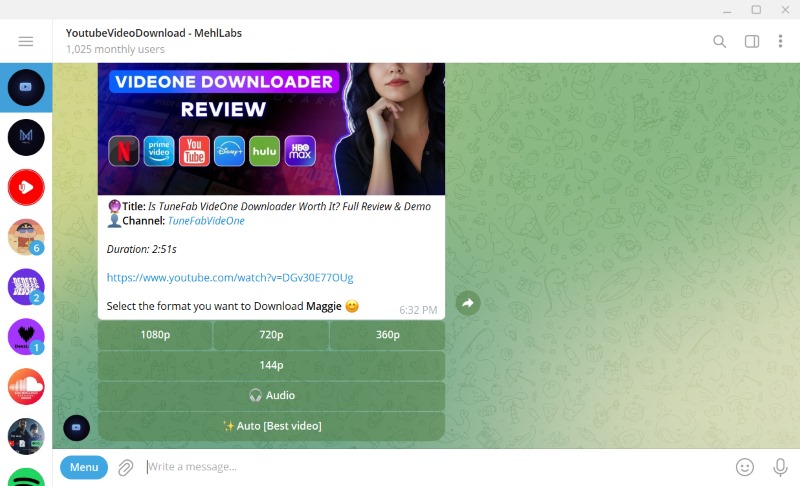
Task: Toggle the right sidebar panel
Action: (x=752, y=41)
